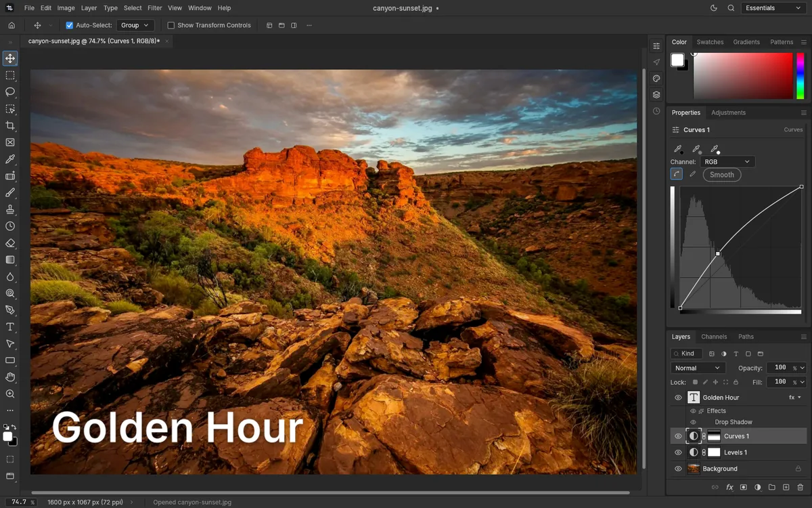Click the hue spectrum slider
Screen dimensions: 812x508
pyautogui.click(x=800, y=76)
